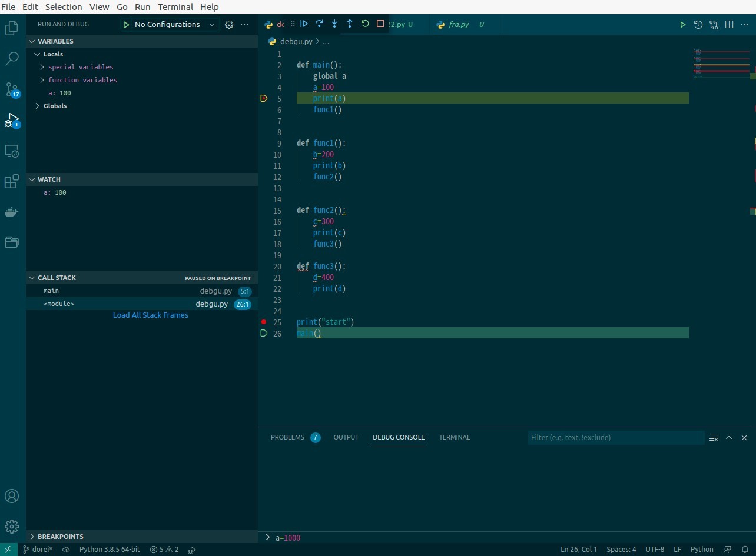Click the synchronize changes cloud icon
Image resolution: width=756 pixels, height=556 pixels.
66,550
